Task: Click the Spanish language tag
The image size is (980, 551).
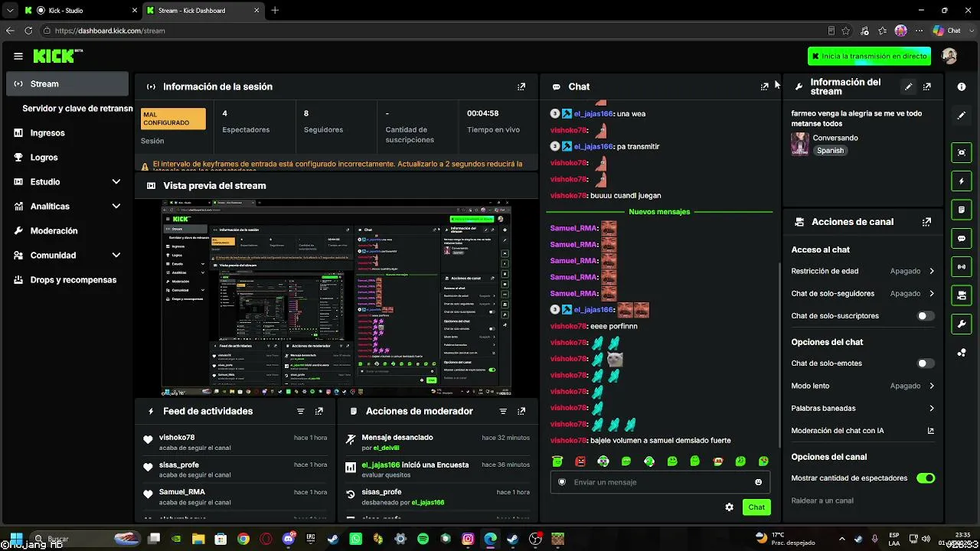Action: pyautogui.click(x=830, y=151)
